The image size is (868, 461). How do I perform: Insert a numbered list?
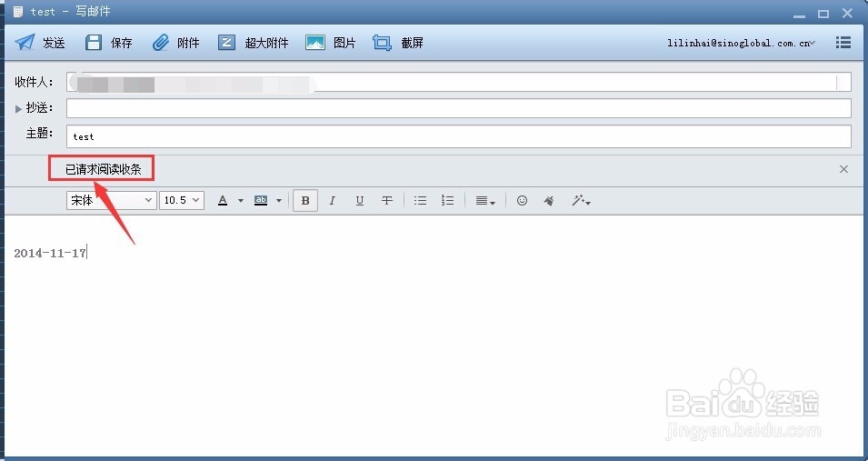(x=447, y=201)
